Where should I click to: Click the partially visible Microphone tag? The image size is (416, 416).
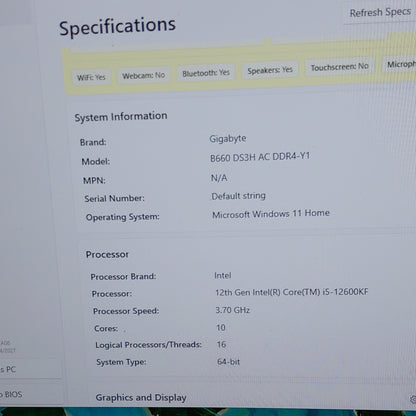pos(400,64)
